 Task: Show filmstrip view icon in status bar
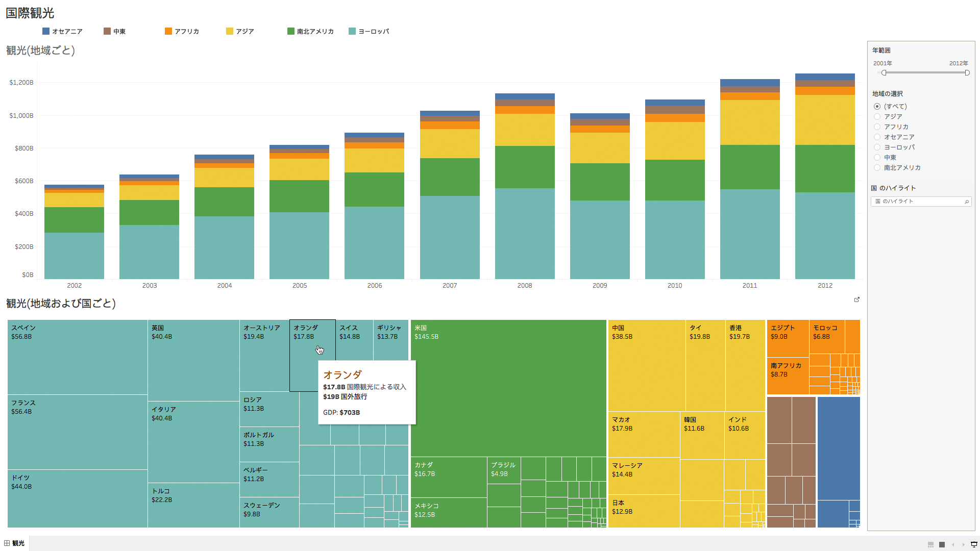click(930, 544)
